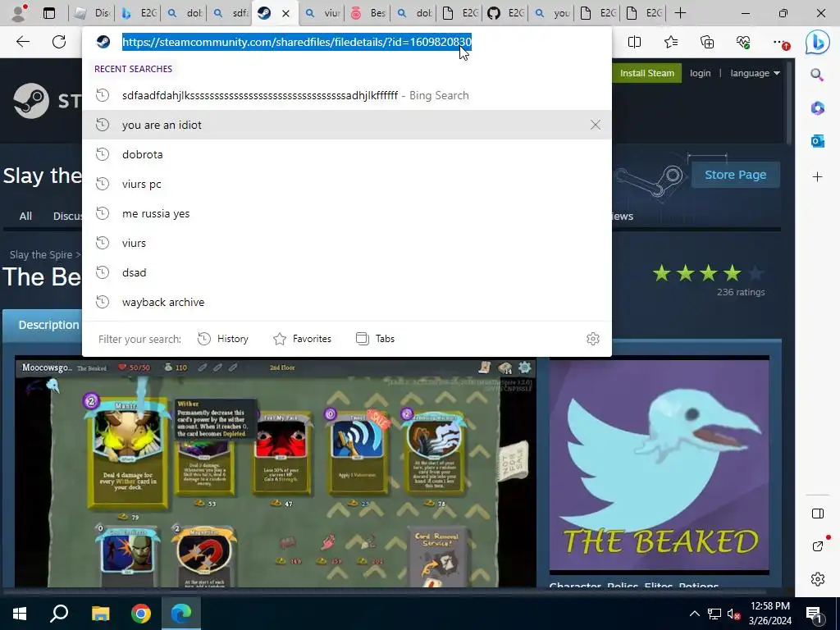The image size is (840, 630).
Task: Click the address bar URL field
Action: pyautogui.click(x=296, y=42)
